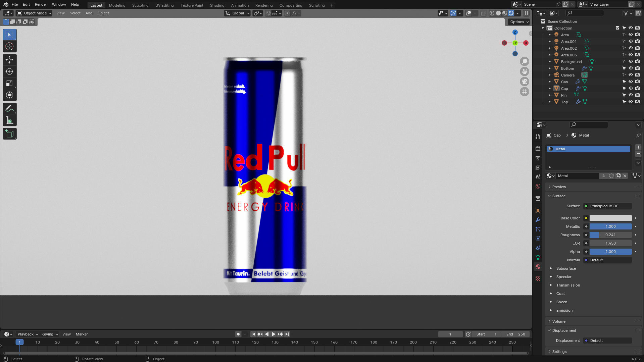Viewport: 644px width, 362px height.
Task: Switch orthographic/perspective grid icon
Action: [x=524, y=92]
